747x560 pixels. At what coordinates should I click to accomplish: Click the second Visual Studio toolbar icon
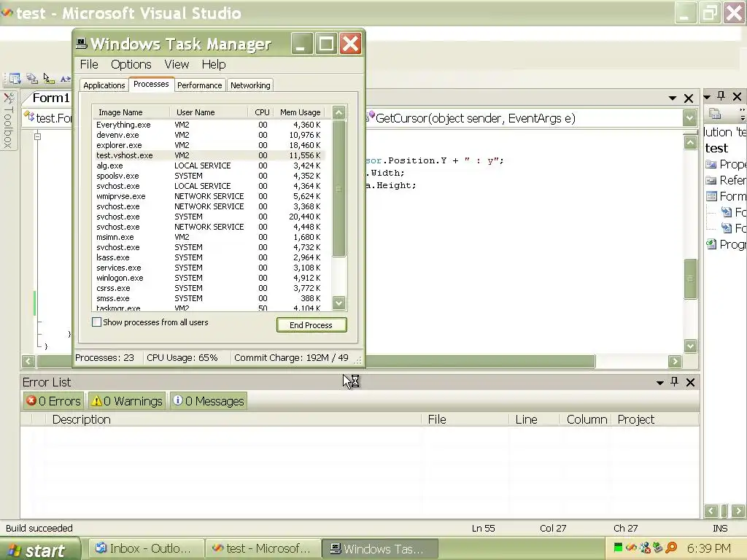[32, 78]
